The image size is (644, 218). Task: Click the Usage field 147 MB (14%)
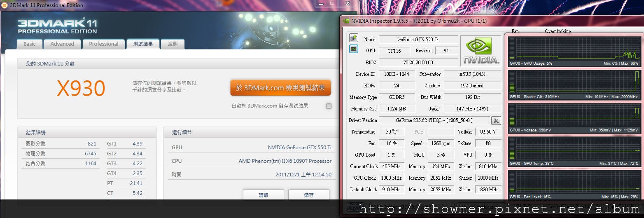click(x=473, y=109)
